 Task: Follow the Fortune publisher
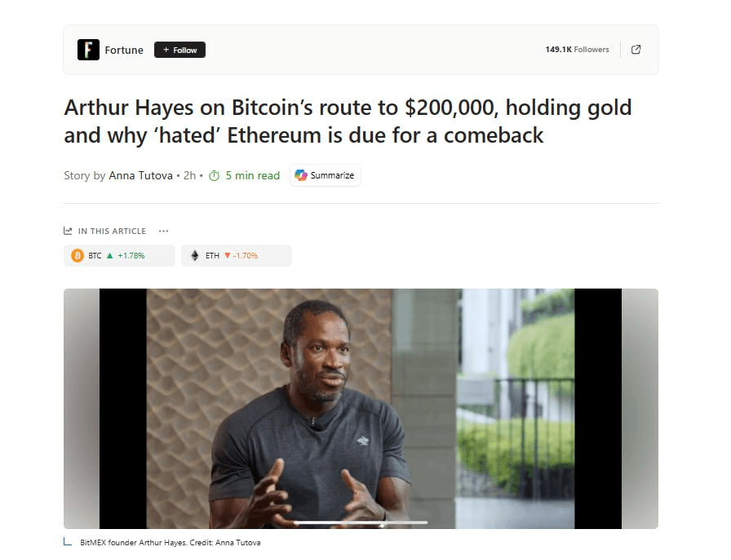click(180, 50)
